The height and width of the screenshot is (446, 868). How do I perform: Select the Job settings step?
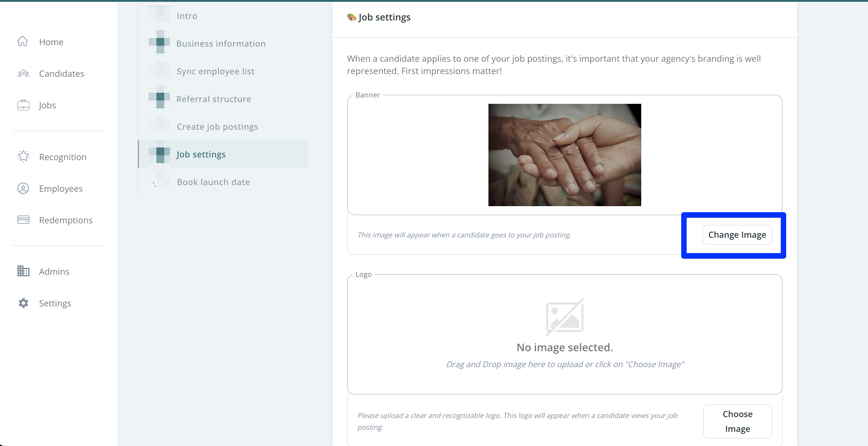click(x=223, y=154)
